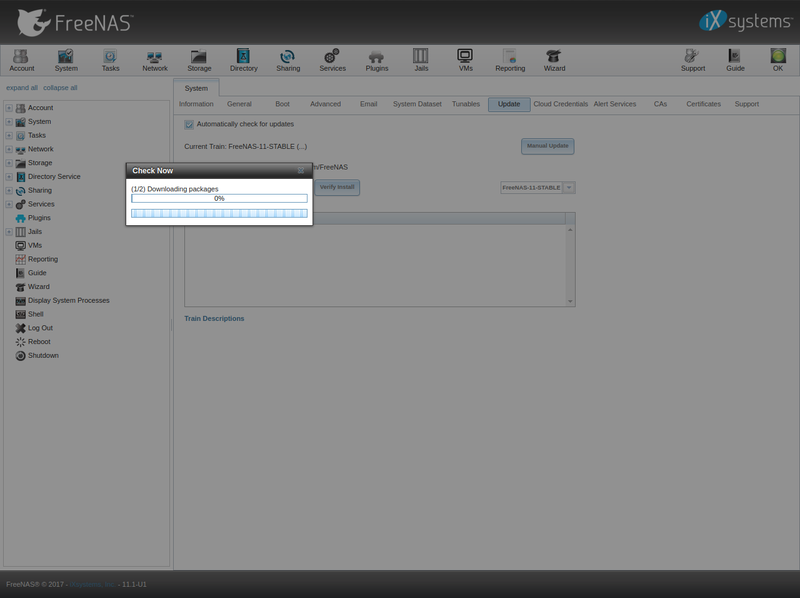Expand the Jails tree node
Screen dimensions: 800x598
coord(9,232)
